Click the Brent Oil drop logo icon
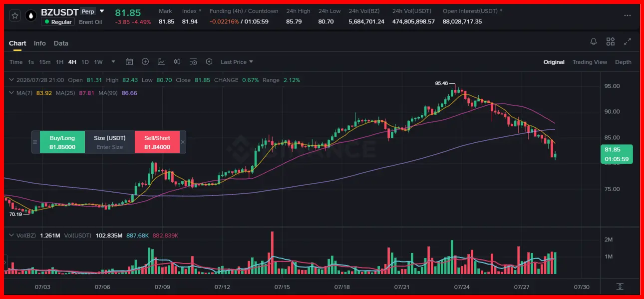644x299 pixels. click(31, 16)
